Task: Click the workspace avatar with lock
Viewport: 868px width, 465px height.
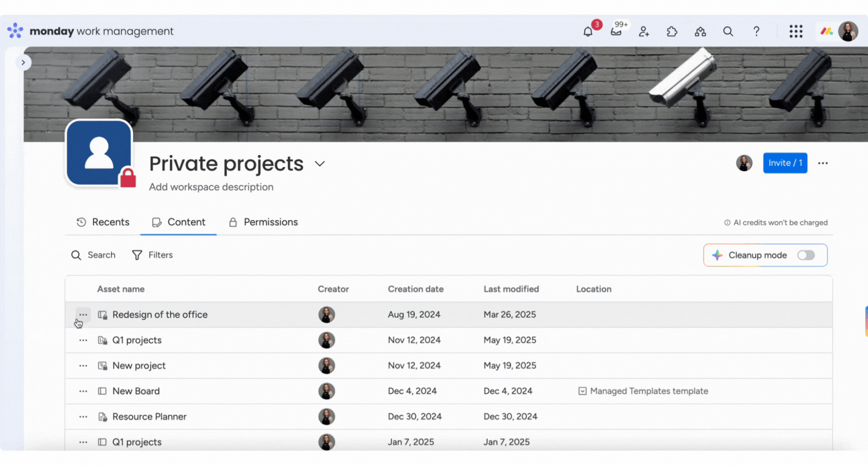Action: coord(99,153)
